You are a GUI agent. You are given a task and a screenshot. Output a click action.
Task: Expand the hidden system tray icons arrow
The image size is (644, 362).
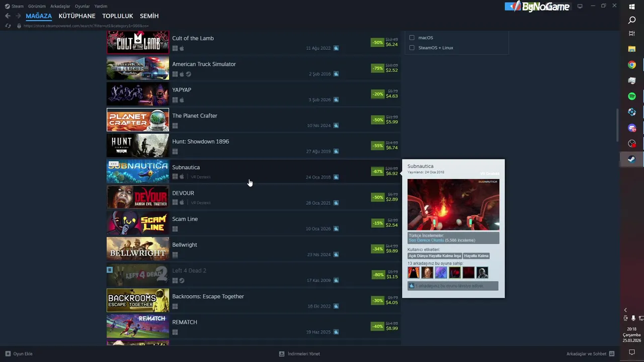pyautogui.click(x=625, y=310)
